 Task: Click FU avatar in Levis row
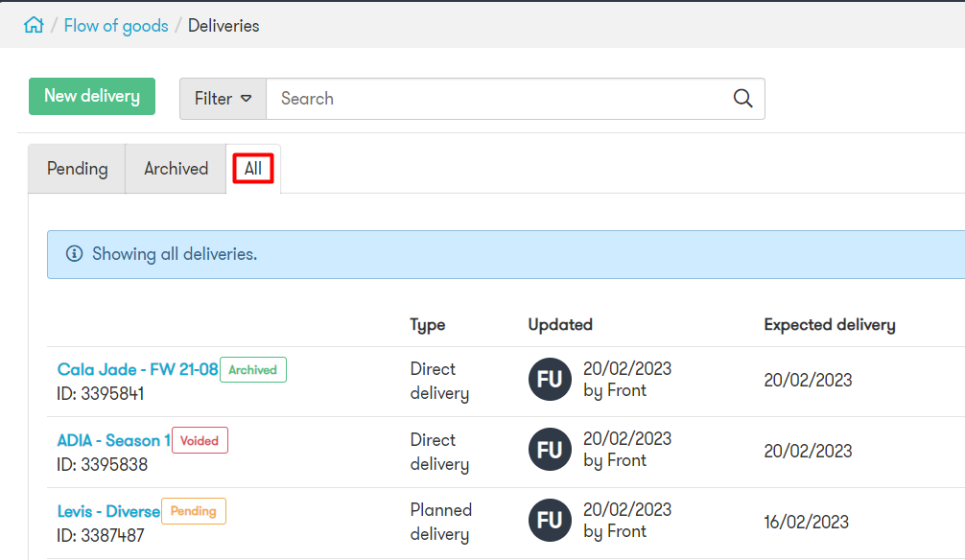[x=551, y=520]
